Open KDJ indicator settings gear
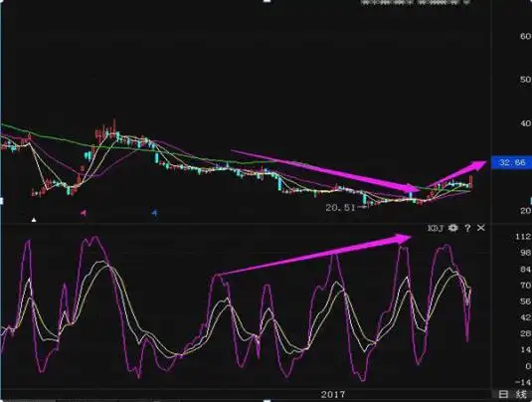Viewport: 532px width, 402px height. pos(453,228)
